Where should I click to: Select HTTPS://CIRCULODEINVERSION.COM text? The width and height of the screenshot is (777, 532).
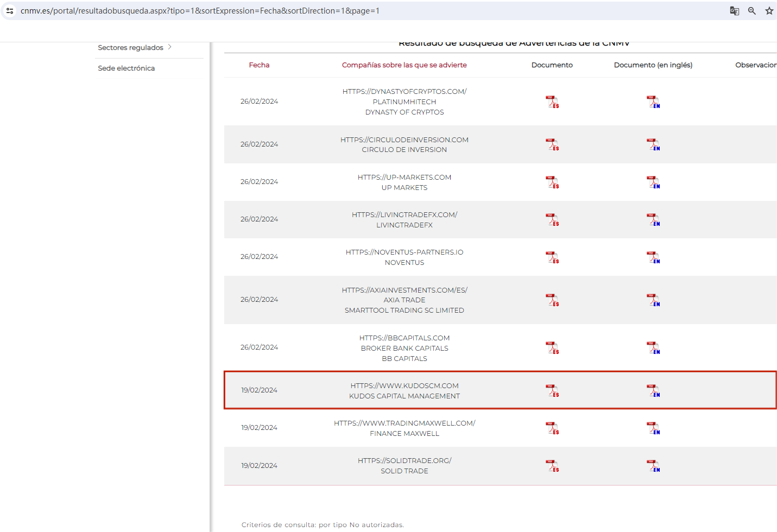pos(405,140)
